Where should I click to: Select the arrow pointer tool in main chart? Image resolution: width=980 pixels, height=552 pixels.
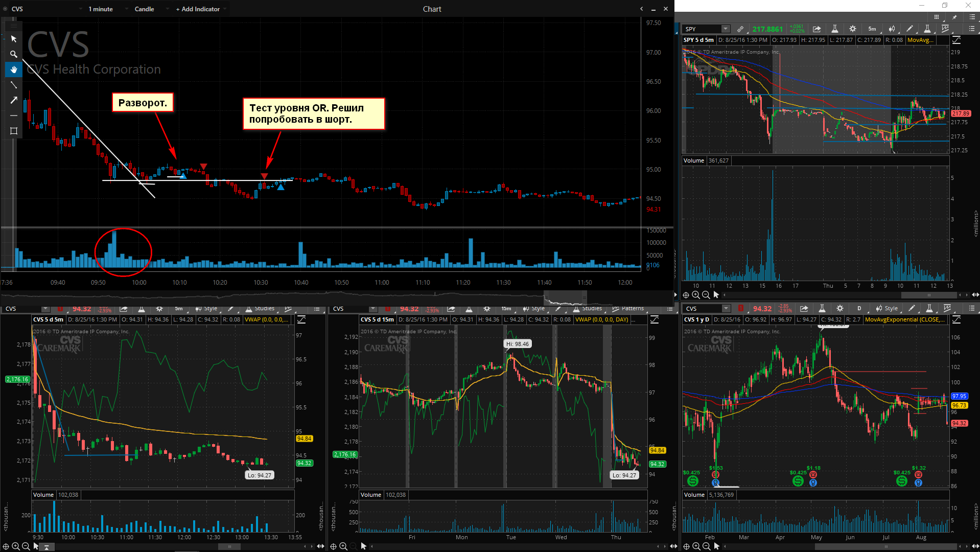click(14, 39)
